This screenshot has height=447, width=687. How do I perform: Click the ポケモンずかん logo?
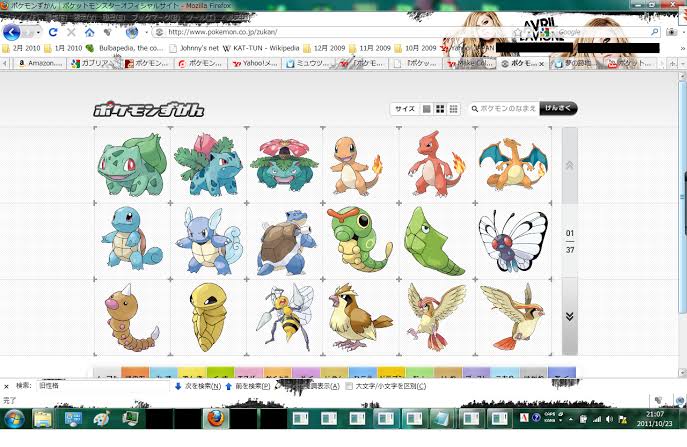coord(149,110)
